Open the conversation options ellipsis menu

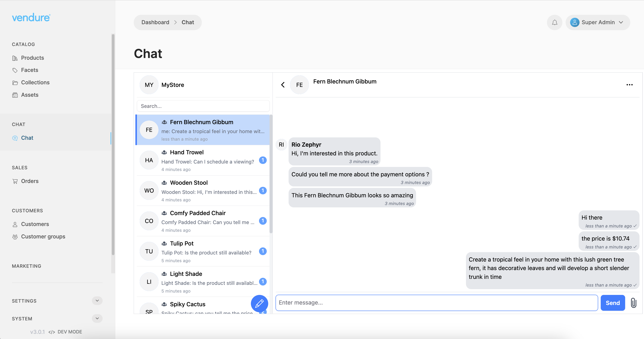tap(629, 85)
